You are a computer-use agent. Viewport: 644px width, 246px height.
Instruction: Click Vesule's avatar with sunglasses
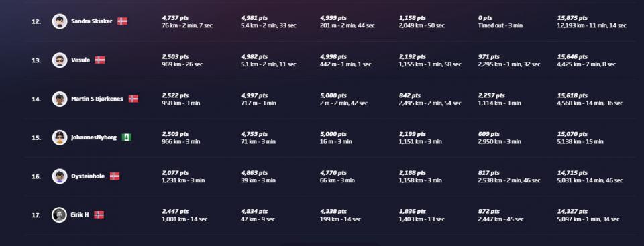(x=60, y=60)
